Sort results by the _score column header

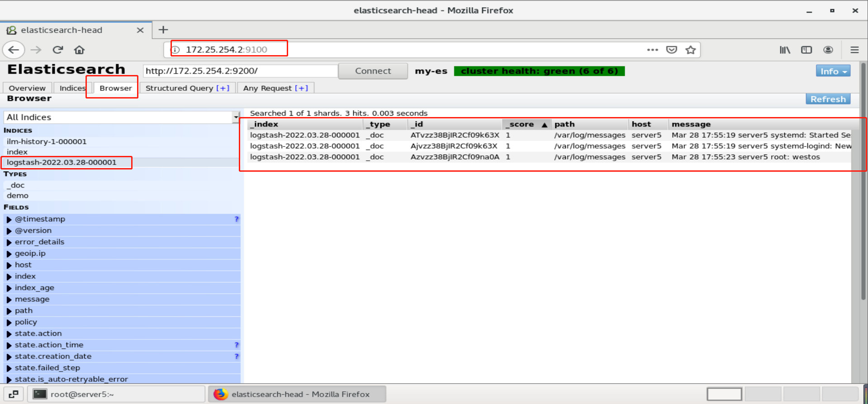point(526,124)
